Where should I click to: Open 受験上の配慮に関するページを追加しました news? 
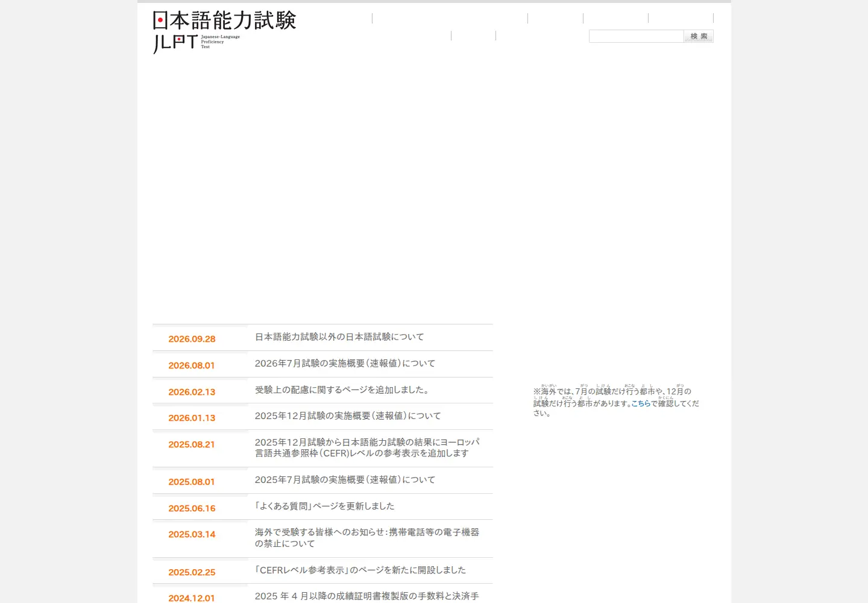(344, 390)
